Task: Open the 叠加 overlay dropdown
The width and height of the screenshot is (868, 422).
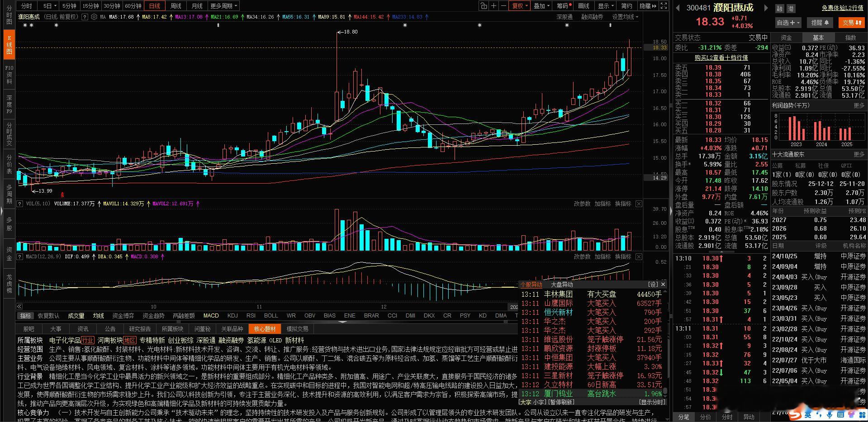Action: click(x=541, y=6)
